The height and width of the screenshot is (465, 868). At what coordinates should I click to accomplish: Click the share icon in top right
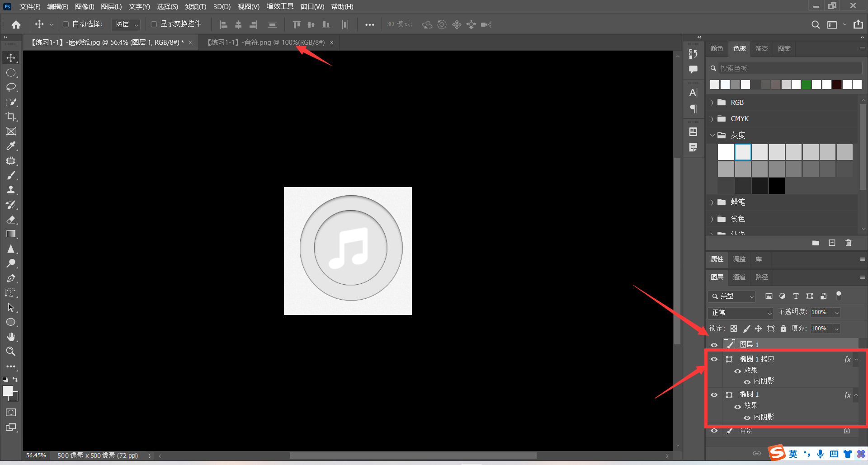pos(858,24)
